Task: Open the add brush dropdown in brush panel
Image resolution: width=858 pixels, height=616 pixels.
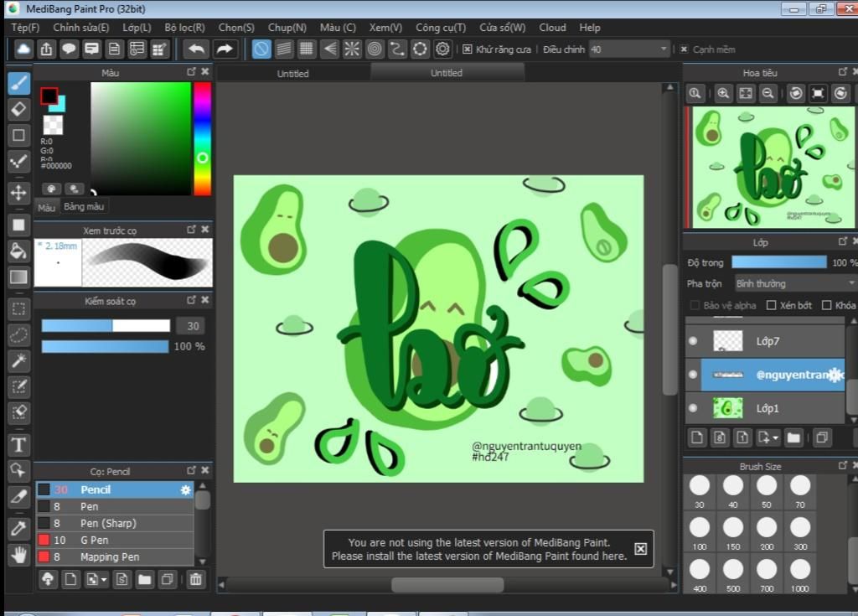Action: (x=103, y=579)
